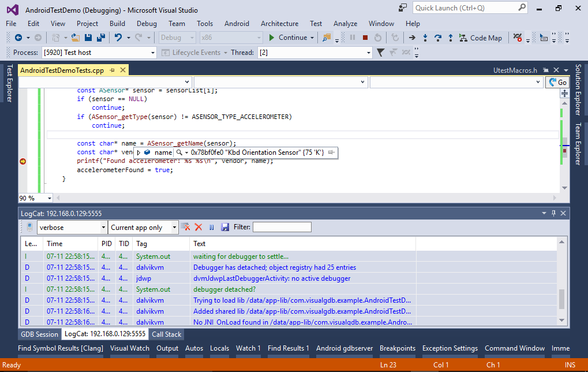This screenshot has width=588, height=372.
Task: Switch to the Call Stack tab
Action: [x=167, y=334]
